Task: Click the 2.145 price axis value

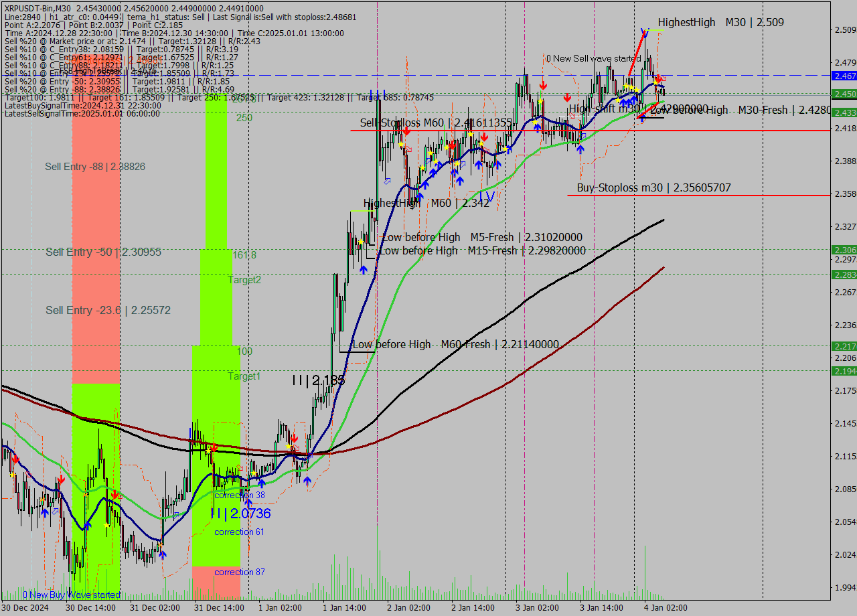Action: tap(845, 423)
